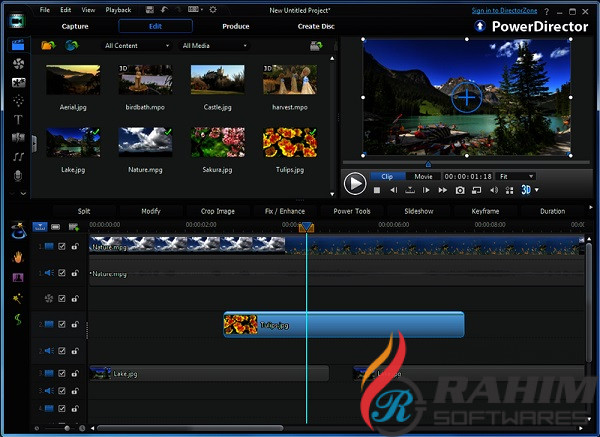Fast forward the preview
The width and height of the screenshot is (600, 437).
(x=442, y=190)
